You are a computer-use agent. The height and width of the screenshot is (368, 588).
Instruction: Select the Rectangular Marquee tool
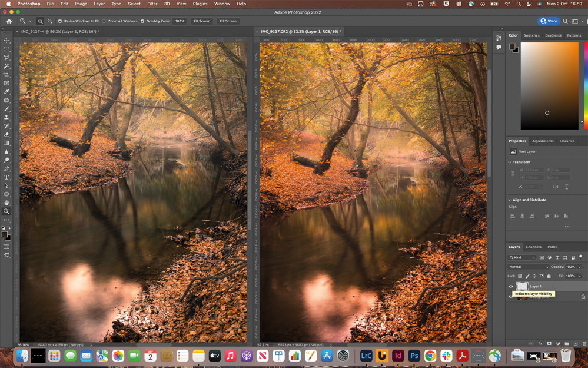[6, 49]
